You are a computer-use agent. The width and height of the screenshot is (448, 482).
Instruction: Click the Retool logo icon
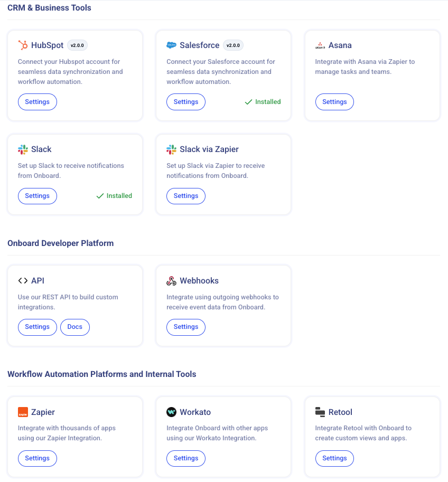(320, 412)
